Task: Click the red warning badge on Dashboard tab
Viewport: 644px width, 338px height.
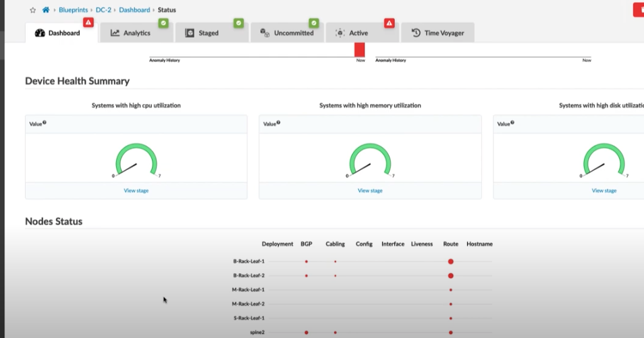Action: 88,23
